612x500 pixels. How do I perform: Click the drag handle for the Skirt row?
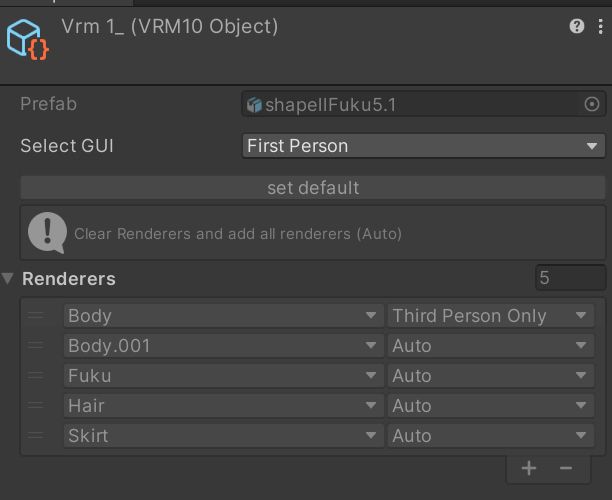click(36, 436)
